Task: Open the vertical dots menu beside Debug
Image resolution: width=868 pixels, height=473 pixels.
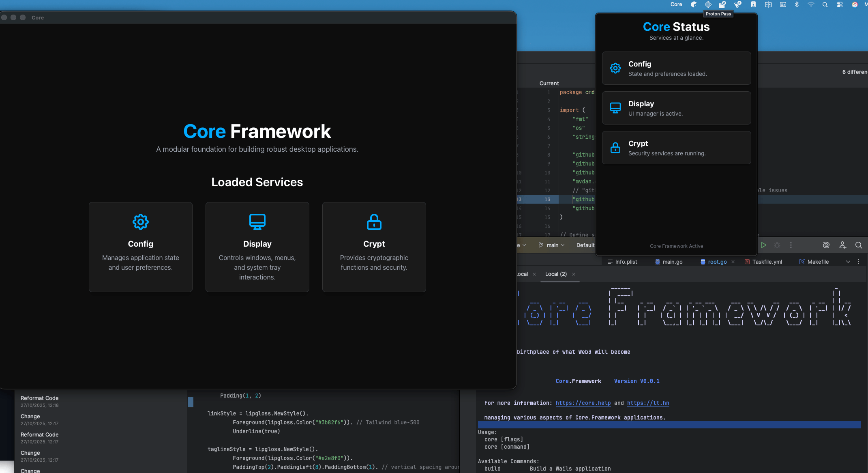Action: tap(791, 245)
